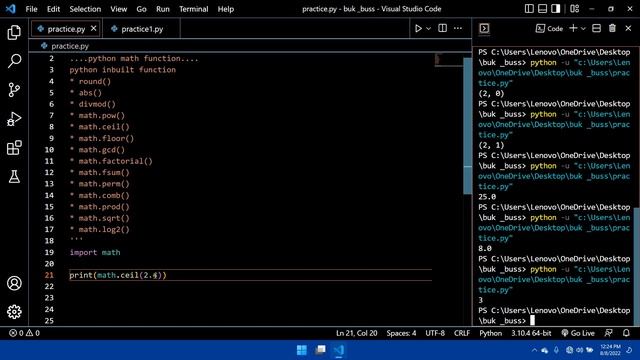
Task: Open the Selection menu
Action: tap(85, 9)
